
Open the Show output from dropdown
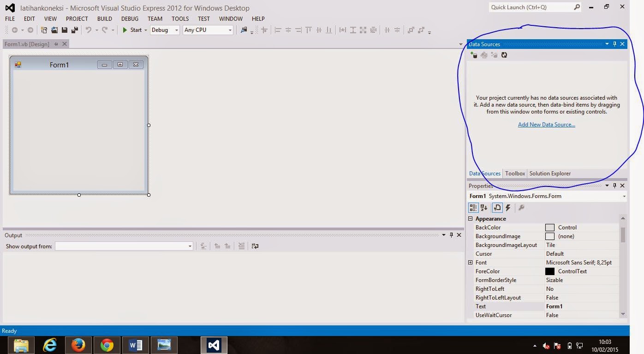190,246
